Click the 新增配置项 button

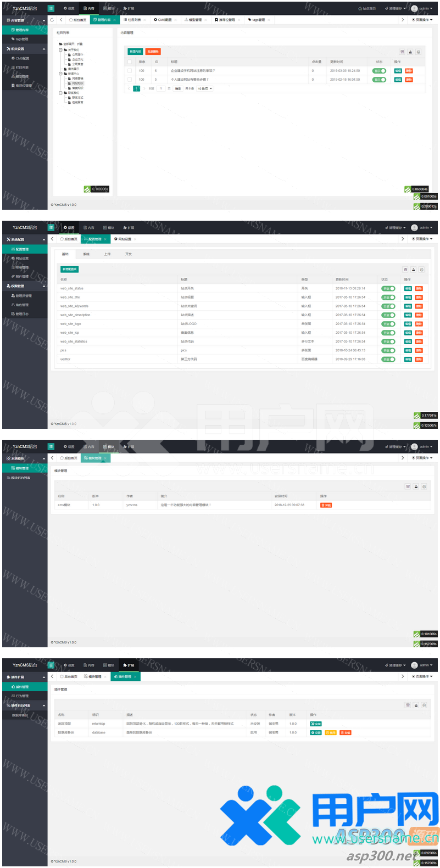pos(69,269)
